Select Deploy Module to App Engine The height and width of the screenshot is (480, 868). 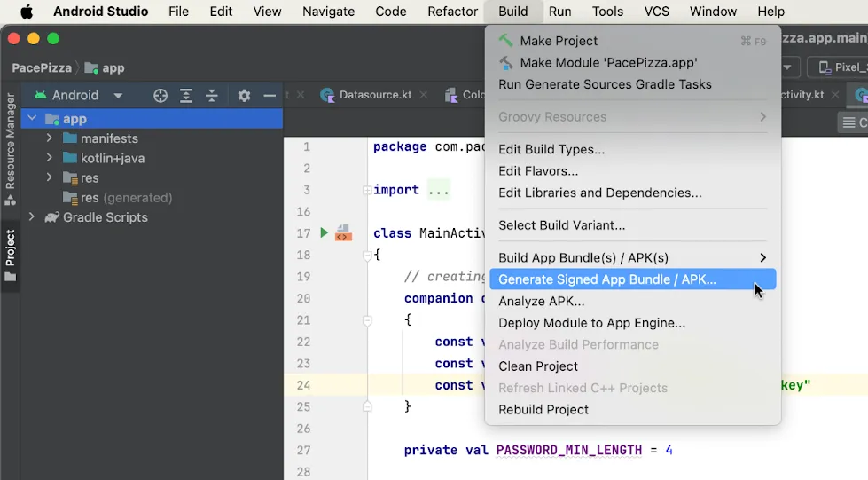pos(633,323)
